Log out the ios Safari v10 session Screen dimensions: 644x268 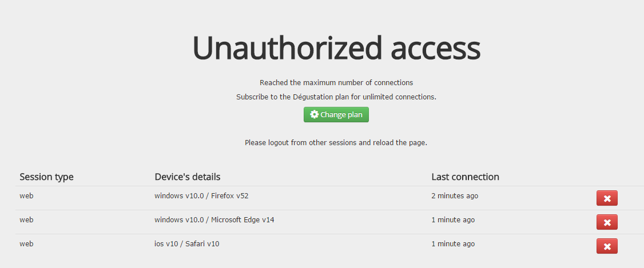click(607, 246)
